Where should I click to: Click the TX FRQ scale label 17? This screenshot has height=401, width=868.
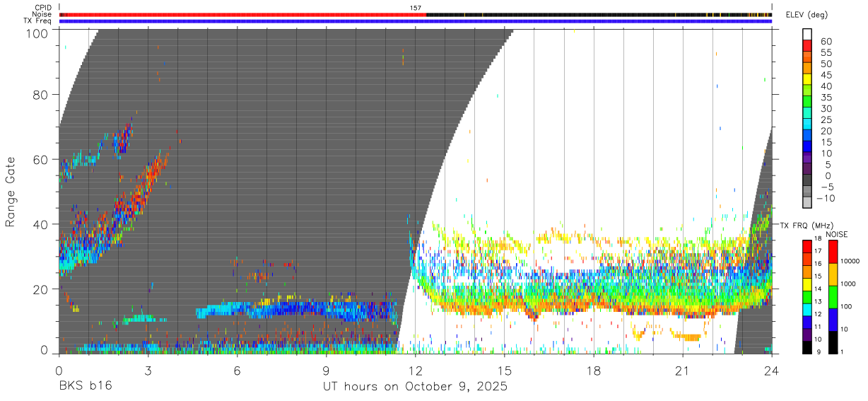click(x=817, y=251)
